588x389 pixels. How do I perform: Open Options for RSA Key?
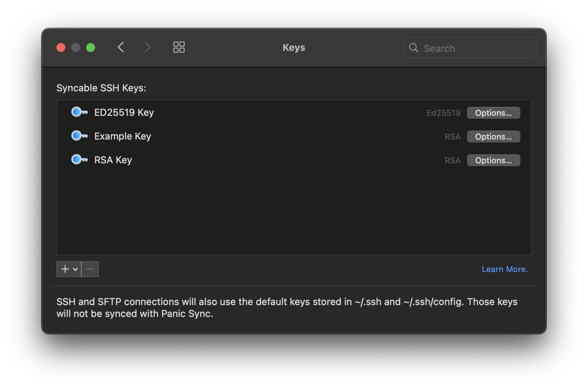point(493,160)
